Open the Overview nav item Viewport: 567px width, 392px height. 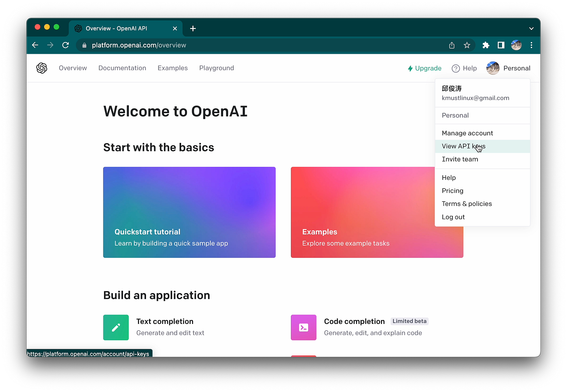73,68
